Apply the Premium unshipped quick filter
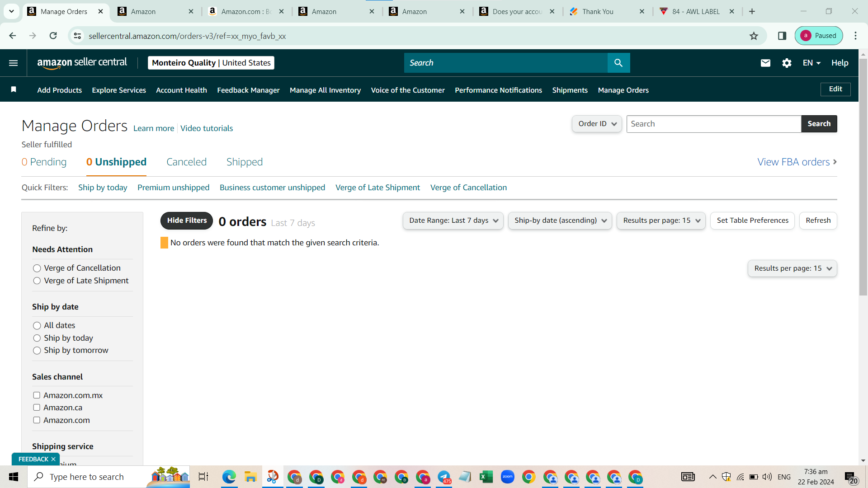This screenshot has width=868, height=488. click(x=173, y=188)
